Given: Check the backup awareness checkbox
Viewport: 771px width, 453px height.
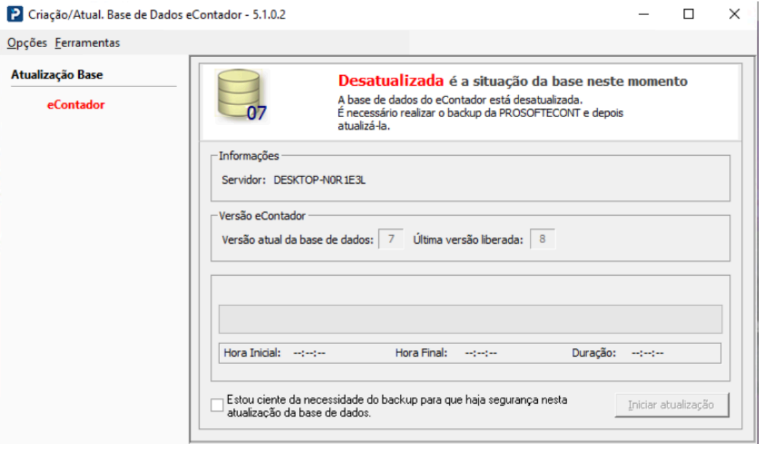Looking at the screenshot, I should tap(217, 406).
